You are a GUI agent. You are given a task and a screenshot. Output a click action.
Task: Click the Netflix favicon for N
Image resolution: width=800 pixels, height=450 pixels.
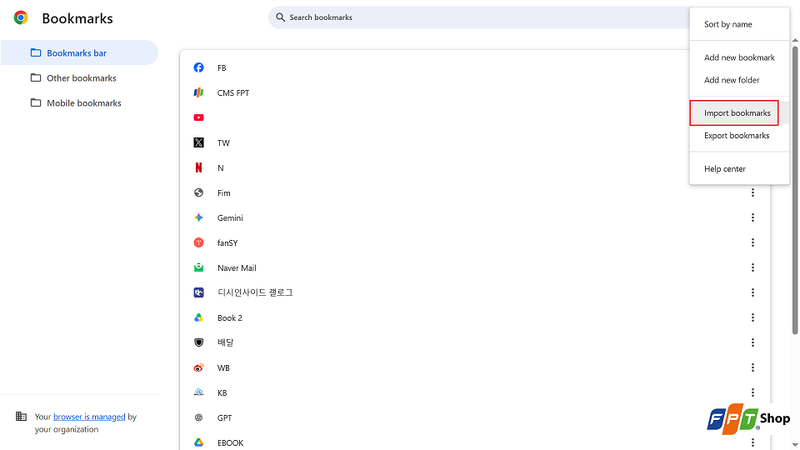click(x=198, y=168)
